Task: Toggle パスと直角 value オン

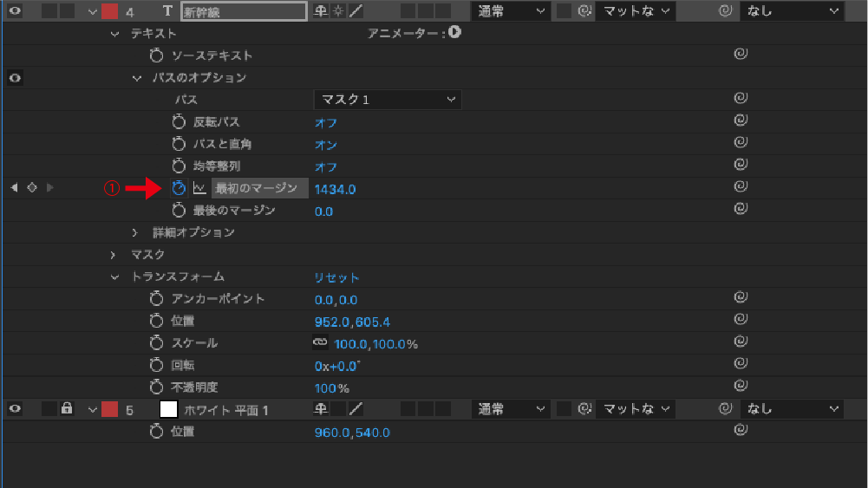Action: 325,145
